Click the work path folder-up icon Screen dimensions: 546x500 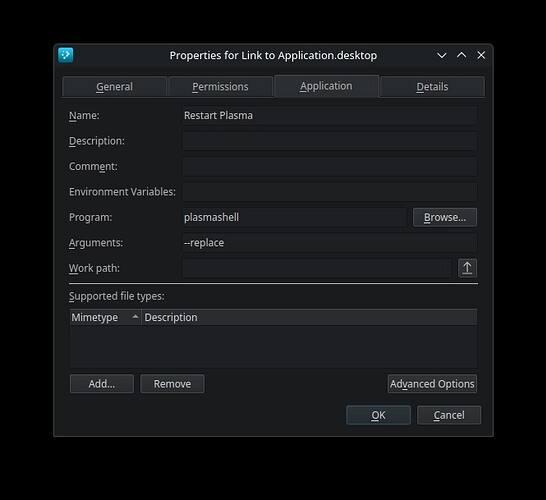(467, 268)
